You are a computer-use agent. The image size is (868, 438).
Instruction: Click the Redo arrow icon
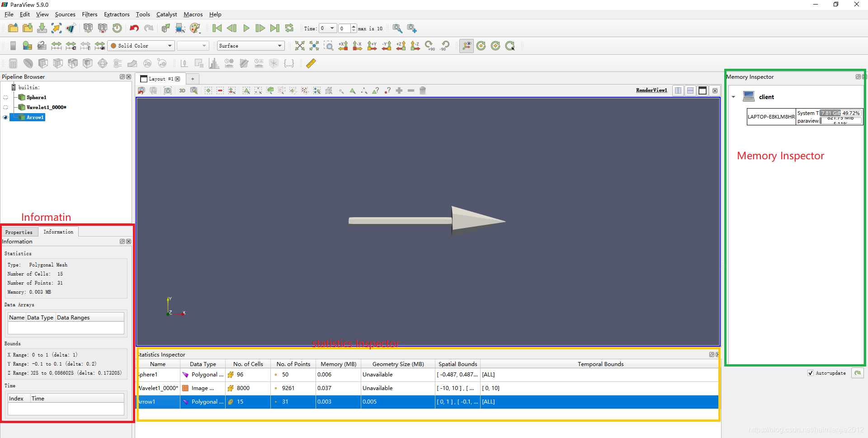pyautogui.click(x=149, y=28)
